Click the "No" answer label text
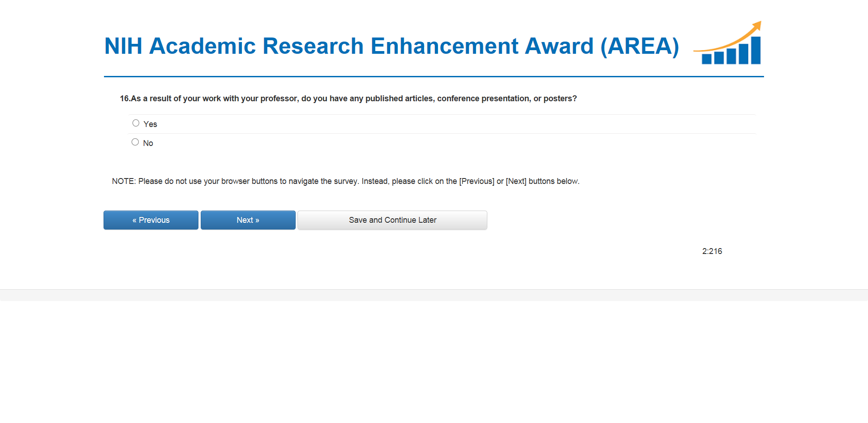 (148, 143)
